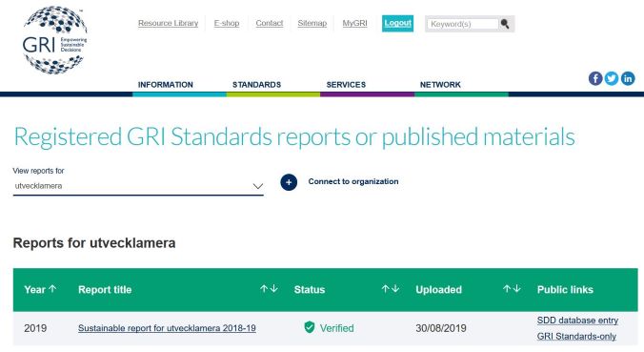The width and height of the screenshot is (644, 352).
Task: Click the Verified status text
Action: point(337,328)
